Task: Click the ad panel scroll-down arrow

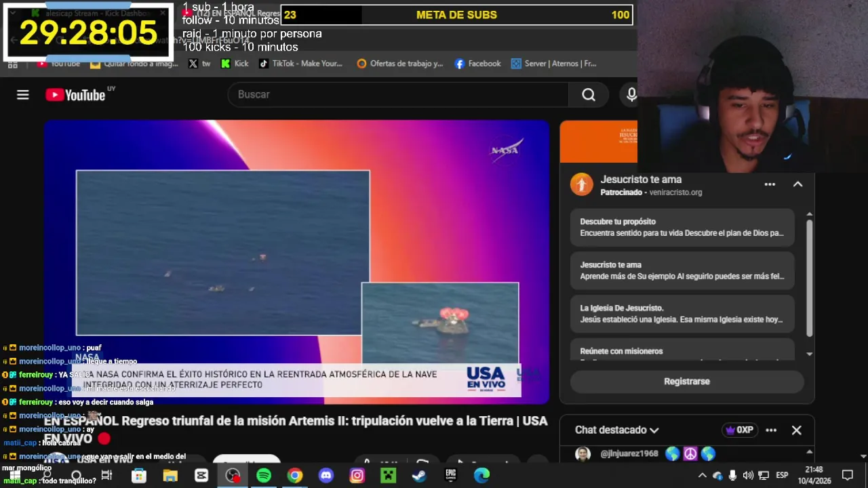Action: coord(809,354)
